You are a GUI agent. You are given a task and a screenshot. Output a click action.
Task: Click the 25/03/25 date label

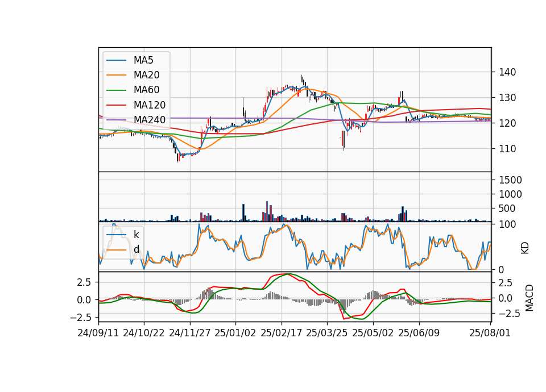tap(327, 333)
